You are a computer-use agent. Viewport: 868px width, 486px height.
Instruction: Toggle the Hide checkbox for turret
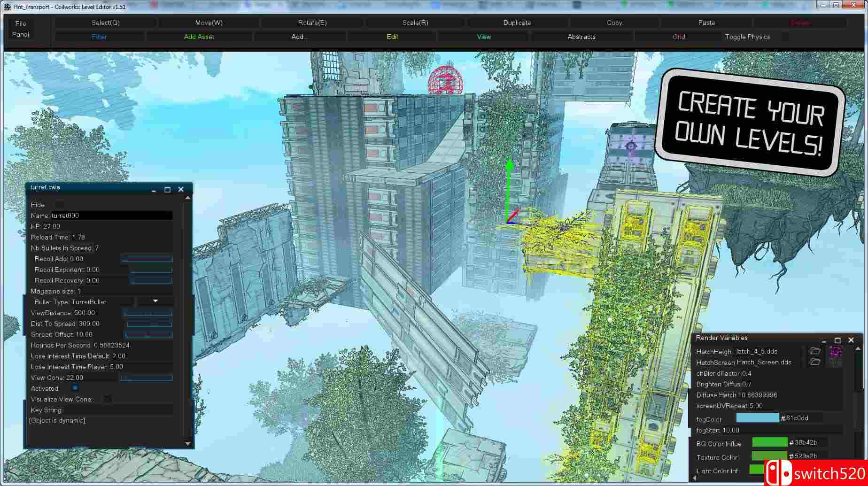(x=59, y=205)
